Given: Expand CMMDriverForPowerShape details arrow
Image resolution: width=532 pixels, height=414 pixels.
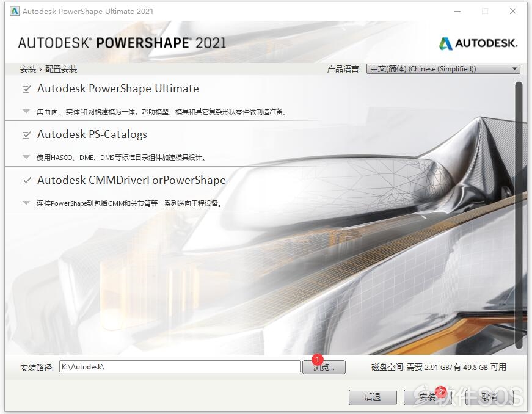Looking at the screenshot, I should pos(26,203).
